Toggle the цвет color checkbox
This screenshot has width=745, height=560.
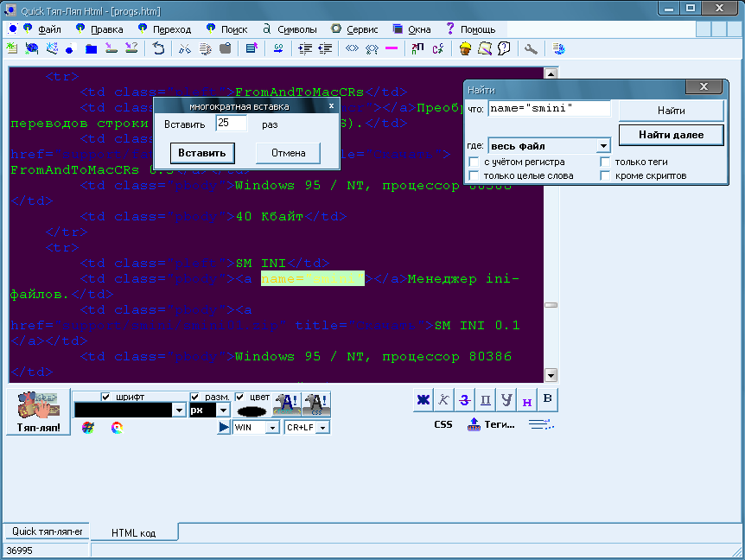239,397
